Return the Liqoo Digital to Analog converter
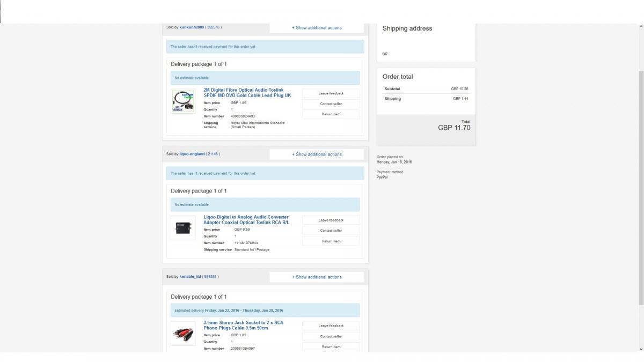The width and height of the screenshot is (644, 362). [331, 241]
